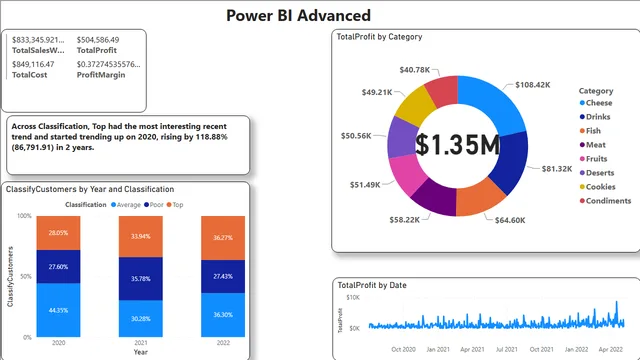Click the 2021 Top segment 33.94%

pos(141,237)
